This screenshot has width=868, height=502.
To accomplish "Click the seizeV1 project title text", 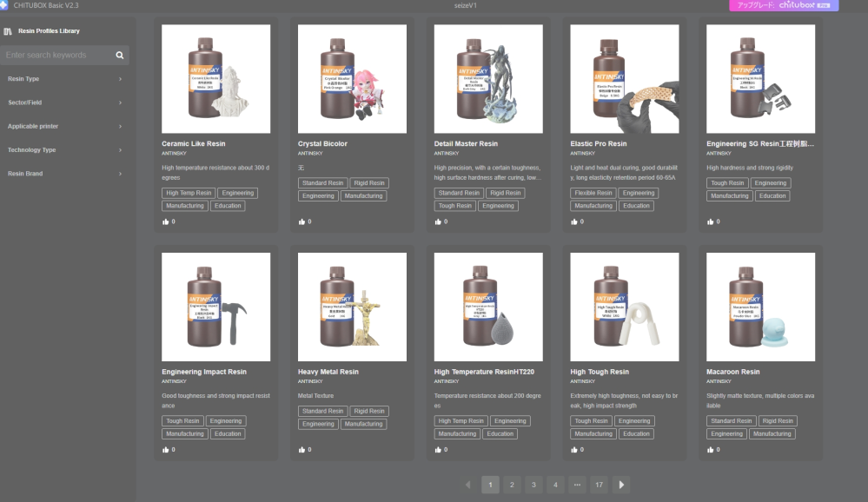I will click(x=466, y=5).
